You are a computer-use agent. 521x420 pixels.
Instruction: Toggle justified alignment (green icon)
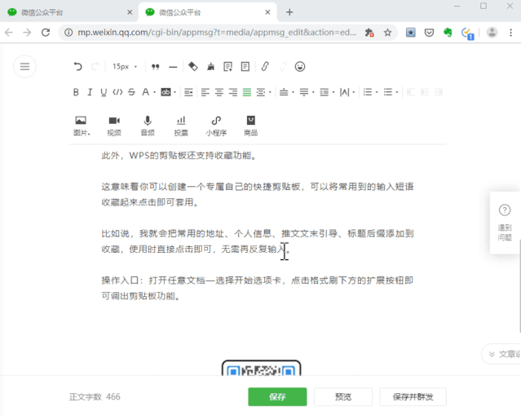[x=247, y=92]
